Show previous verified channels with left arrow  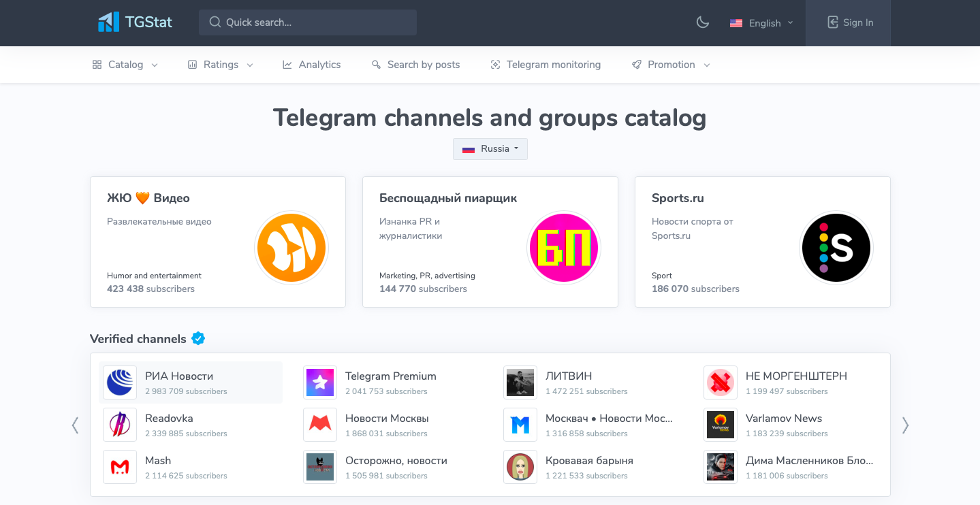(75, 425)
